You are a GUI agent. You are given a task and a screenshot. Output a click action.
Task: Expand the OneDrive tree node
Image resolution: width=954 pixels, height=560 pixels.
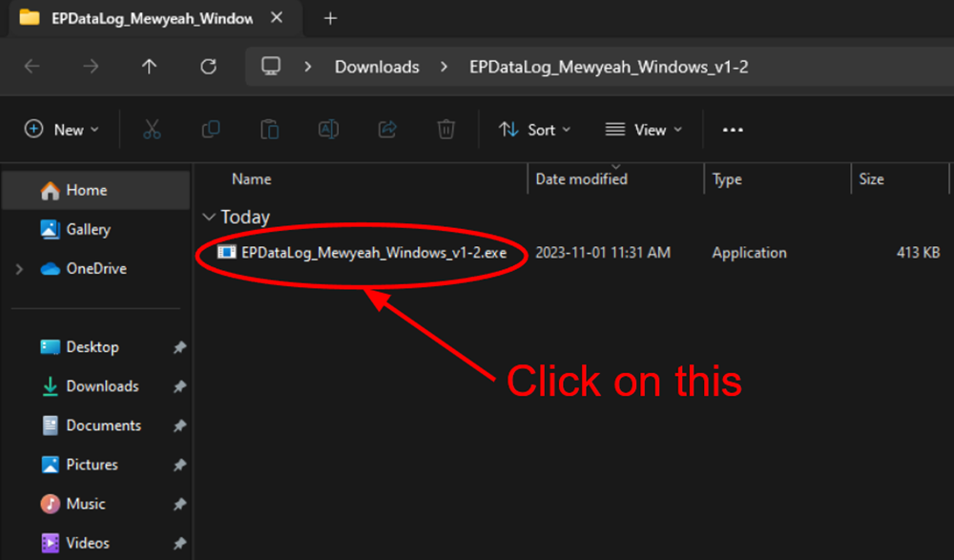pyautogui.click(x=19, y=268)
